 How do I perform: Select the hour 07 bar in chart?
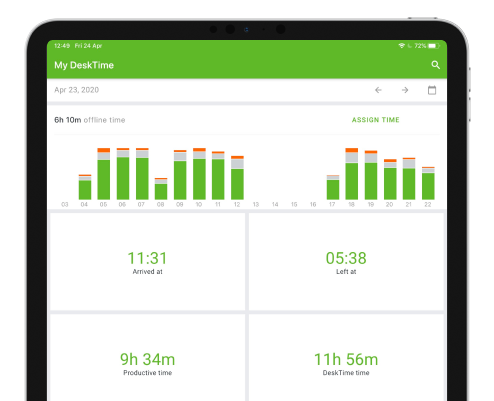pos(142,174)
